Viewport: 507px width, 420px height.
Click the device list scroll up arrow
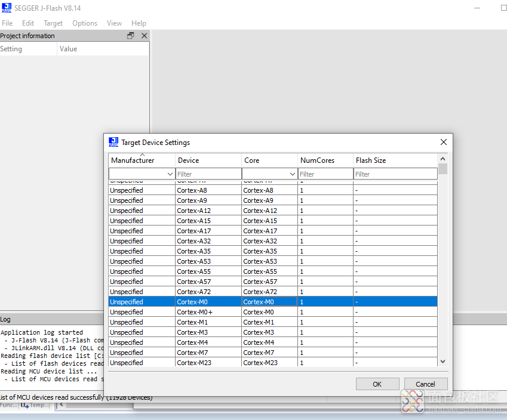(443, 159)
